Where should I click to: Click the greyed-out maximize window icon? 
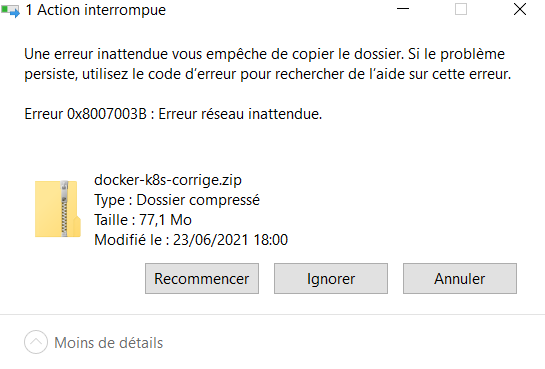461,9
